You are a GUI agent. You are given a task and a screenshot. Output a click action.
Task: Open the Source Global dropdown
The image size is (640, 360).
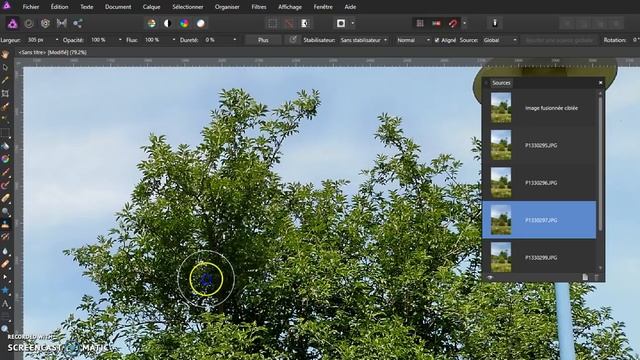pos(500,40)
